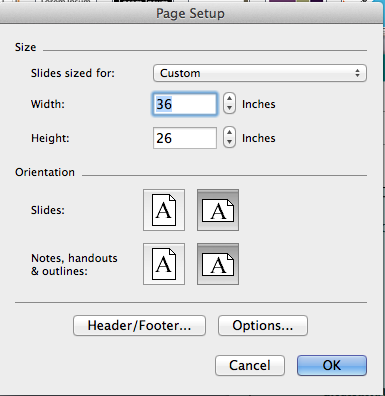Click inside the Width field showing 36
This screenshot has height=396, width=385.
pyautogui.click(x=185, y=104)
